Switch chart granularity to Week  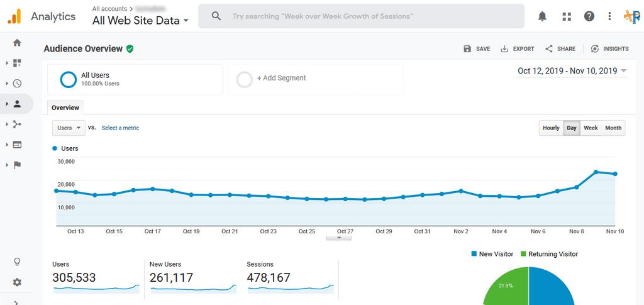click(591, 128)
